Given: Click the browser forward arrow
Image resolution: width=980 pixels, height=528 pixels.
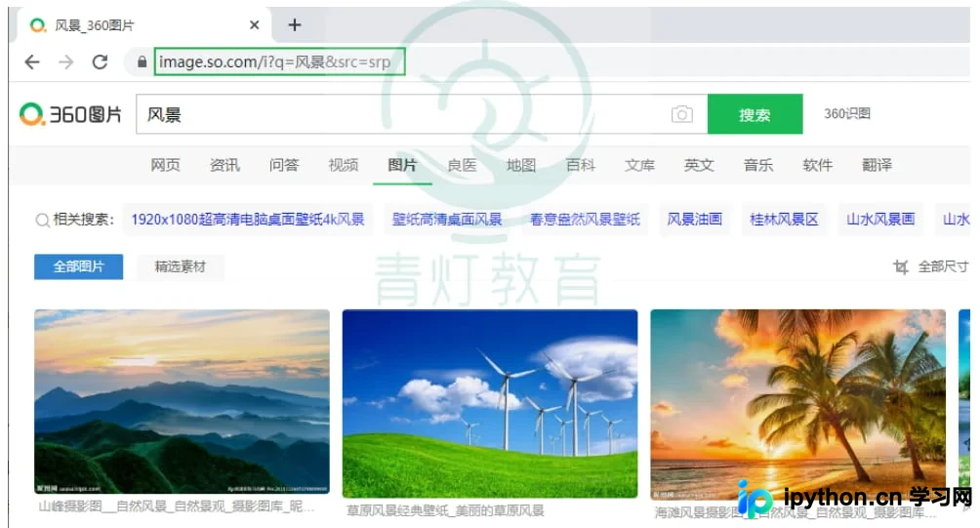Looking at the screenshot, I should click(x=65, y=61).
